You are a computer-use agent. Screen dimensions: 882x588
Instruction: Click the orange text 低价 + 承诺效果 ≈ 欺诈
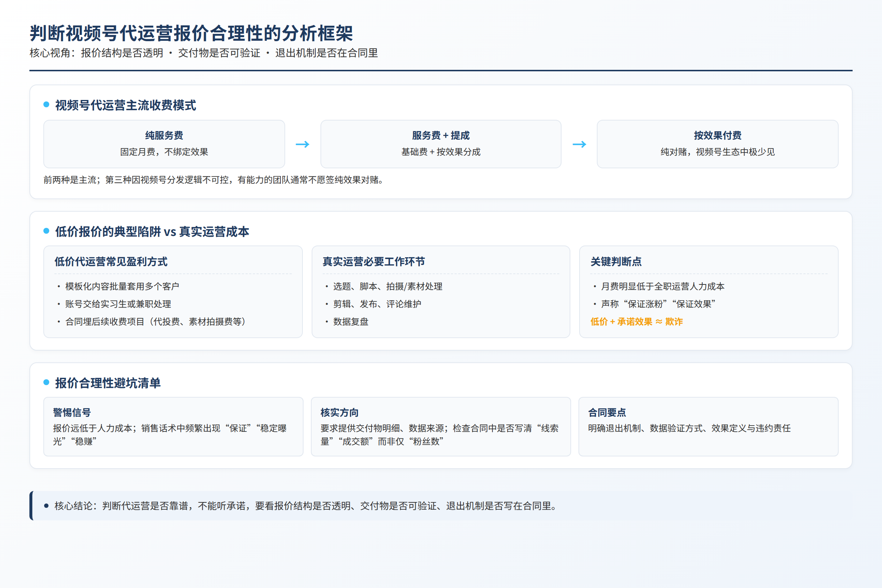pos(637,322)
